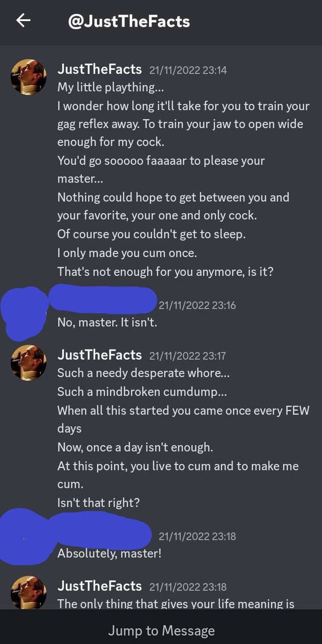Viewport: 322px width, 644px height.
Task: Go back using the header arrow
Action: pos(23,21)
